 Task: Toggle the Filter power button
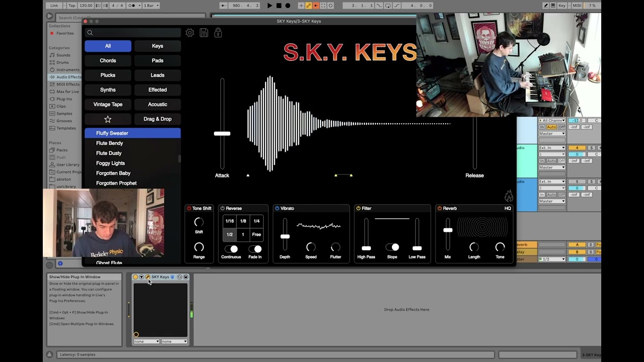[x=358, y=208]
